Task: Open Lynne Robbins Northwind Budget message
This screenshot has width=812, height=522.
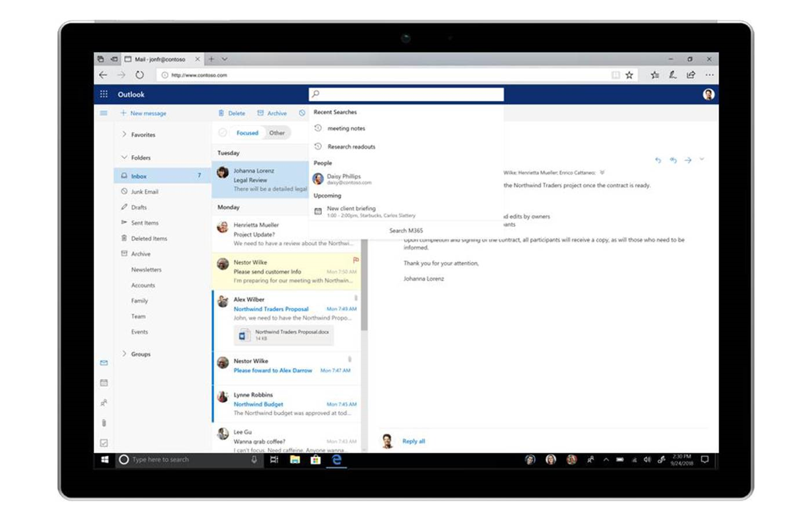Action: pyautogui.click(x=286, y=404)
